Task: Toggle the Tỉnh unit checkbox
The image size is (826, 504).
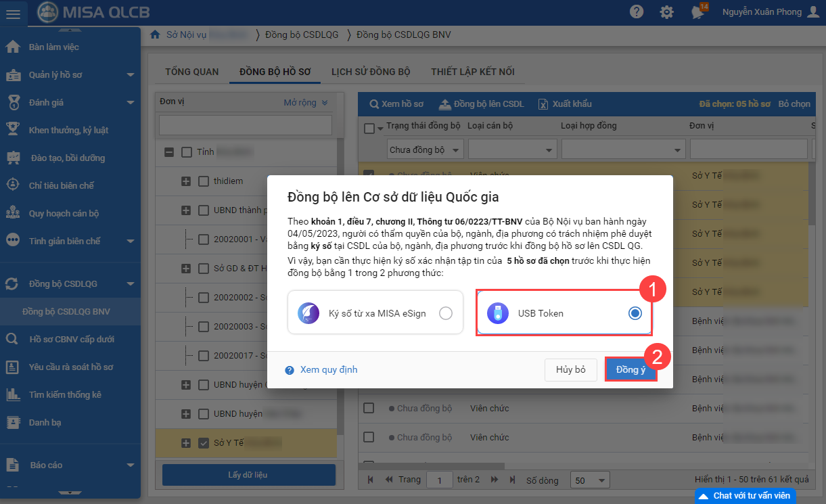Action: [187, 152]
